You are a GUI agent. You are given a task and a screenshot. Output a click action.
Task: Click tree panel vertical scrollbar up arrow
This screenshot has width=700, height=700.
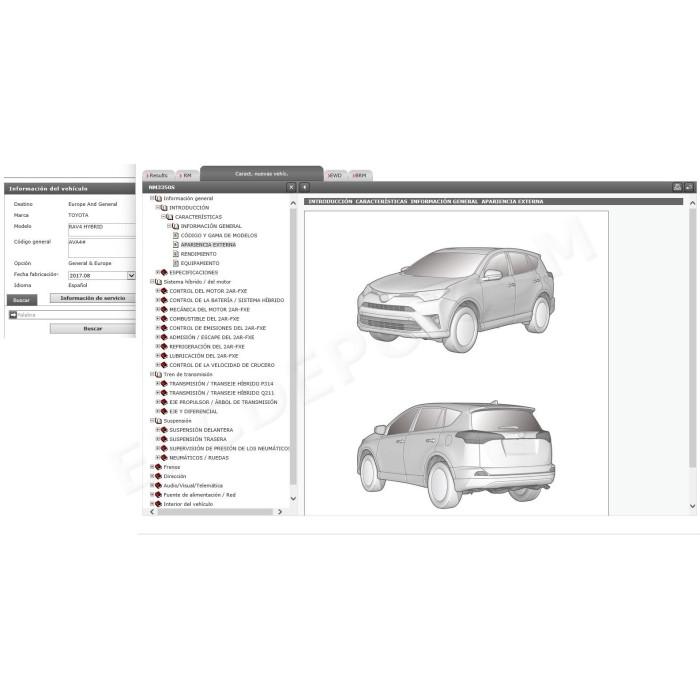click(x=293, y=203)
